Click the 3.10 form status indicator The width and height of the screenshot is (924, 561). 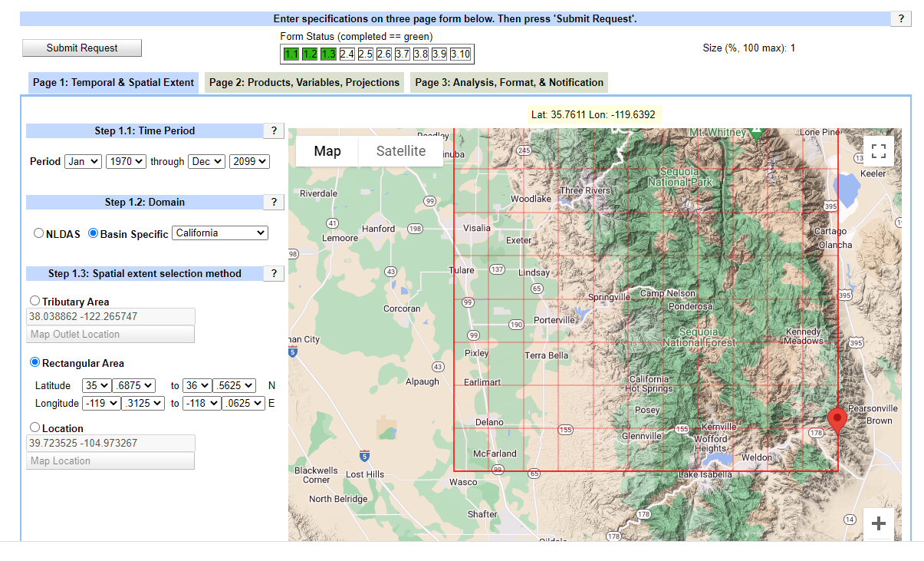coord(461,54)
